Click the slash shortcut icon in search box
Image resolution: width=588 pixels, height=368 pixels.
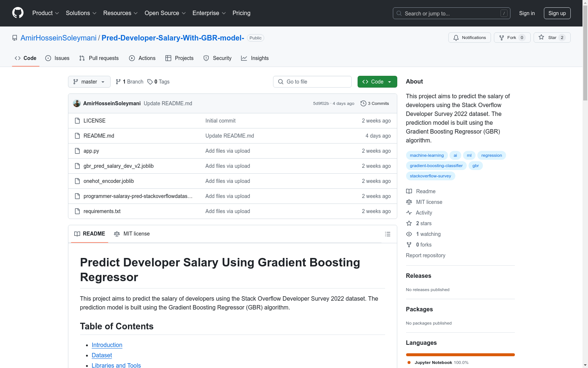pyautogui.click(x=504, y=13)
